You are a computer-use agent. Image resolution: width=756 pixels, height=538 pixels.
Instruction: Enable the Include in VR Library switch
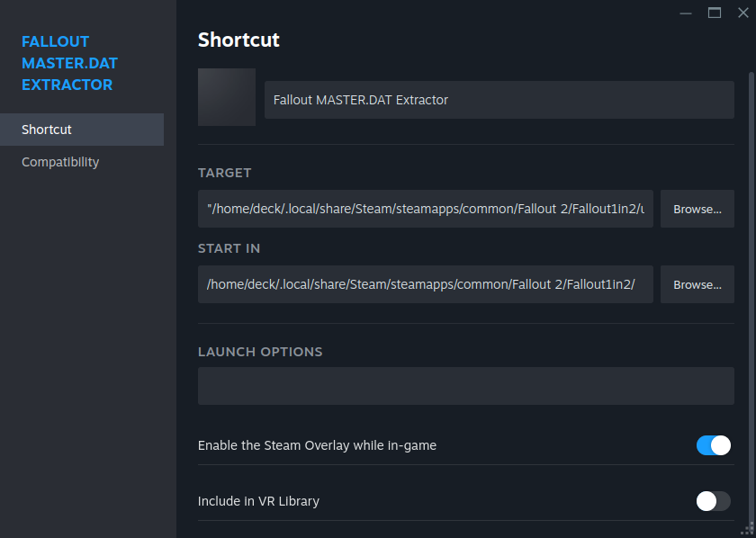pyautogui.click(x=713, y=501)
